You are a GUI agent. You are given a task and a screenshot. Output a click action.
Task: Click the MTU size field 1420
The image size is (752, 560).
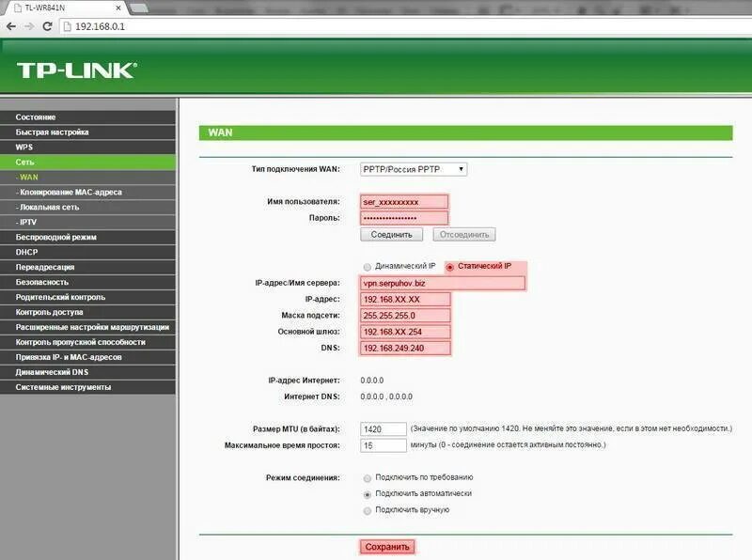tap(384, 429)
